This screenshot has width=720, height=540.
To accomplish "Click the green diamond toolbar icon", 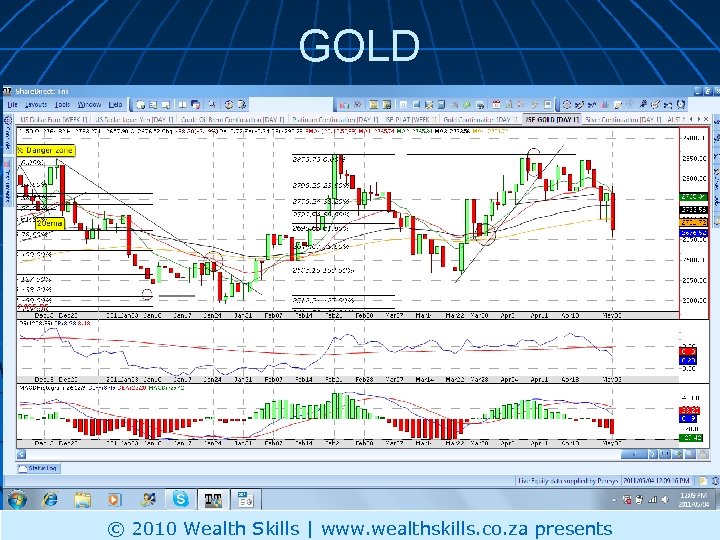I will tap(467, 105).
